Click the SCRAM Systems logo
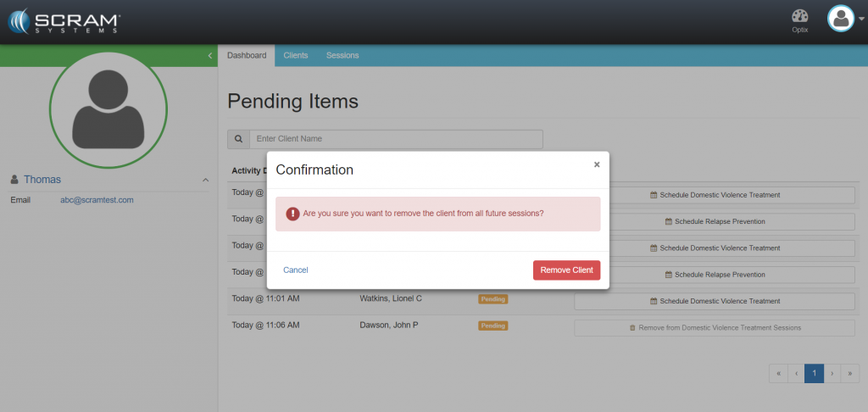868x412 pixels. (x=64, y=21)
